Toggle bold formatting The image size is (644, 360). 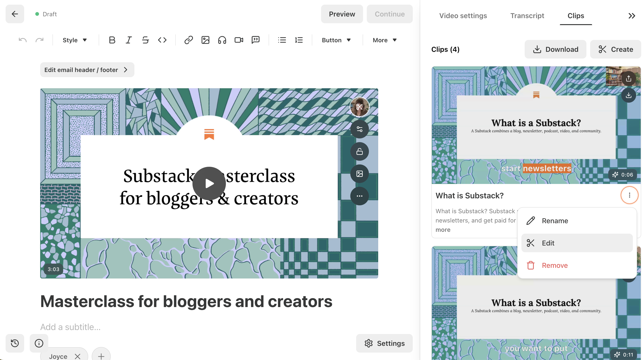click(112, 40)
